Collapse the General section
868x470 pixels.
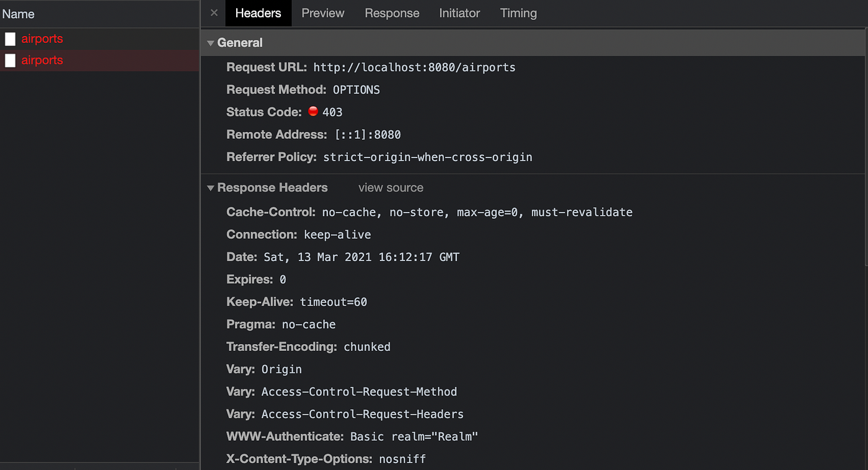[x=211, y=43]
